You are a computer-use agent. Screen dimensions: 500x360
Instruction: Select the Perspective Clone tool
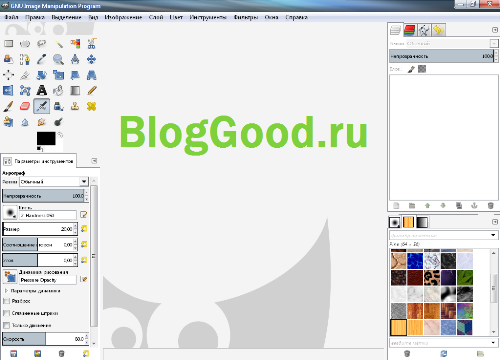click(8, 122)
